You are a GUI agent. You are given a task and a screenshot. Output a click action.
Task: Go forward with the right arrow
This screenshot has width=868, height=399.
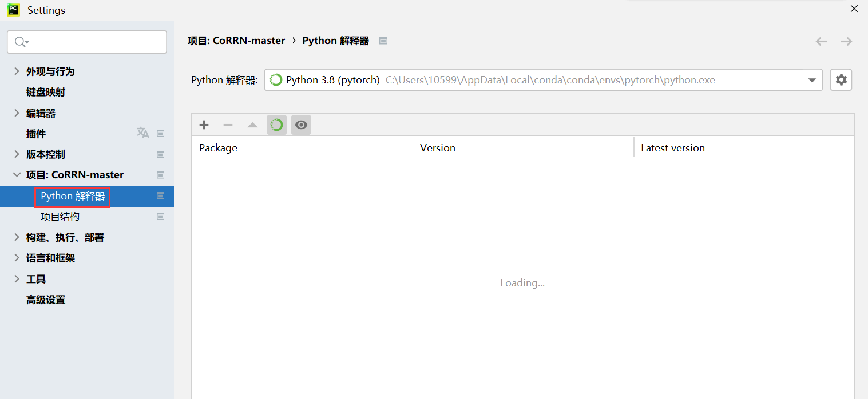(x=846, y=41)
